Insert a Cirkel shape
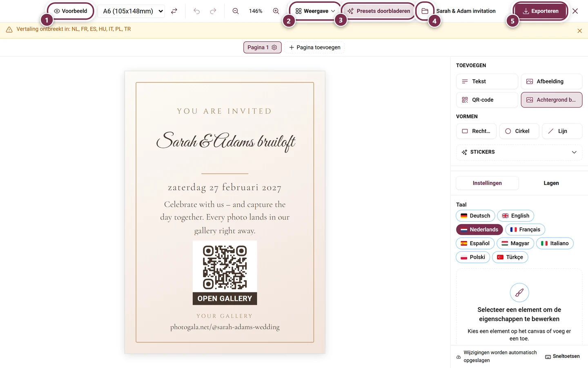 519,131
